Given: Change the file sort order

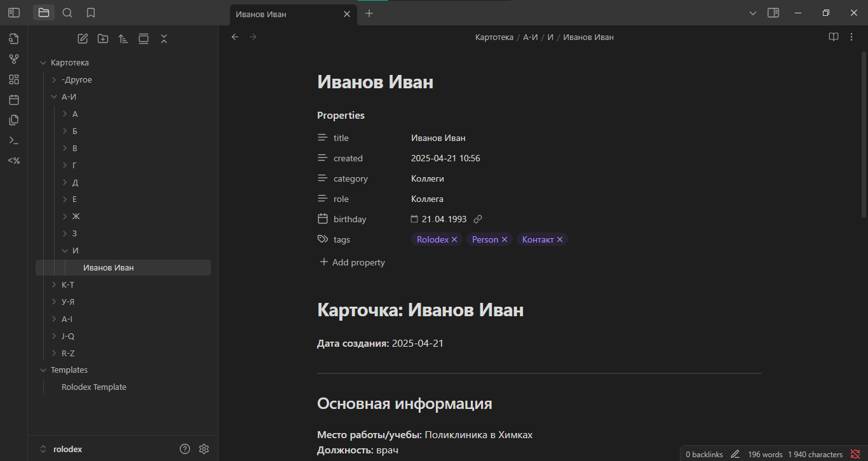Looking at the screenshot, I should [123, 39].
